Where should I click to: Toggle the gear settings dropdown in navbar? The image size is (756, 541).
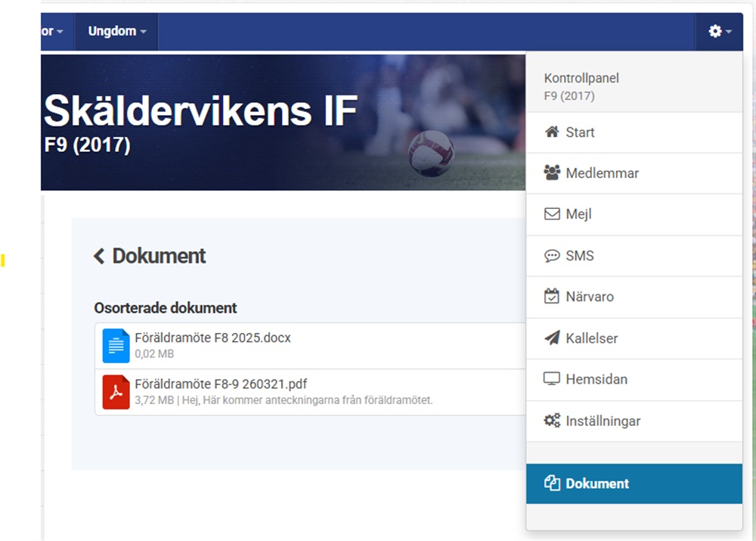coord(719,31)
